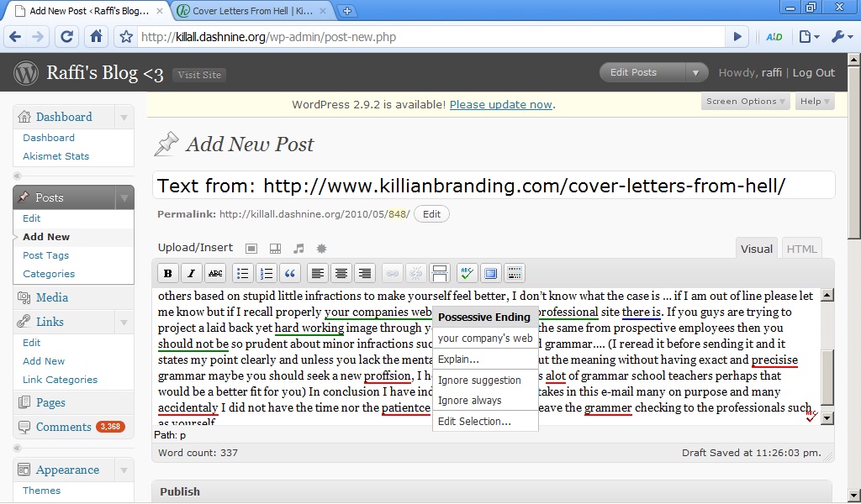Click the post title input field
The width and height of the screenshot is (861, 504).
tap(494, 186)
